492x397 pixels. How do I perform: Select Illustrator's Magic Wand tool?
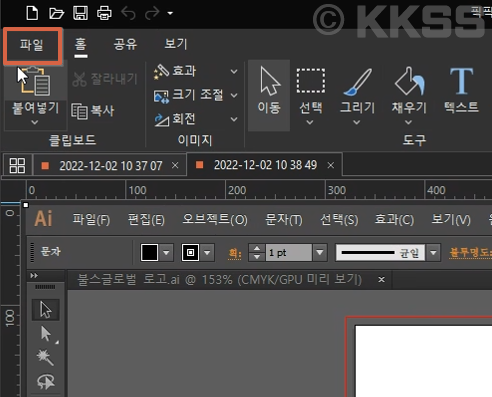click(x=45, y=357)
